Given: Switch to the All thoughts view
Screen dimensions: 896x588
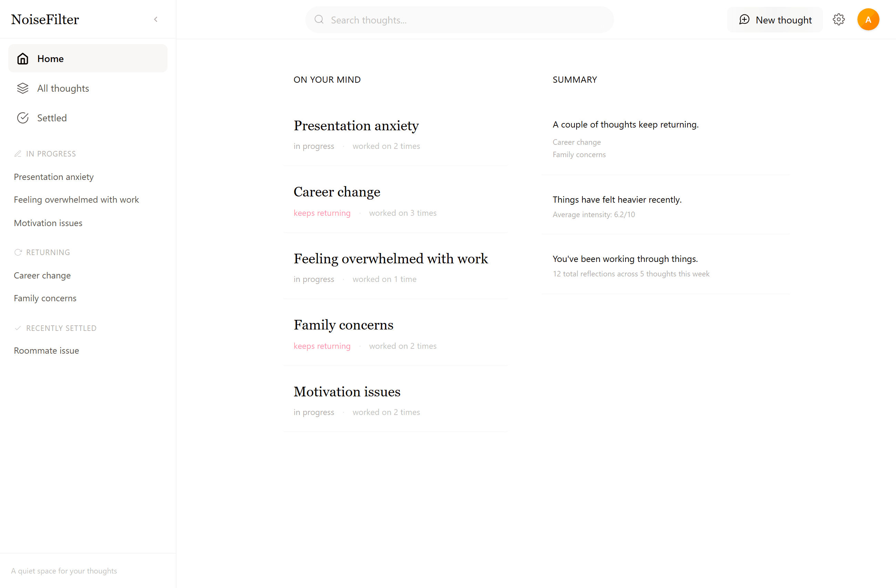Looking at the screenshot, I should (x=63, y=88).
